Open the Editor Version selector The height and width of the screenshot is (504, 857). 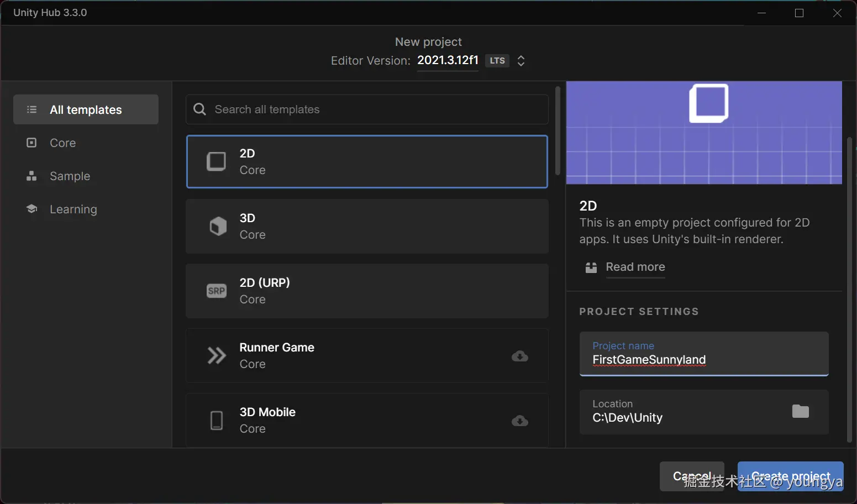click(520, 61)
